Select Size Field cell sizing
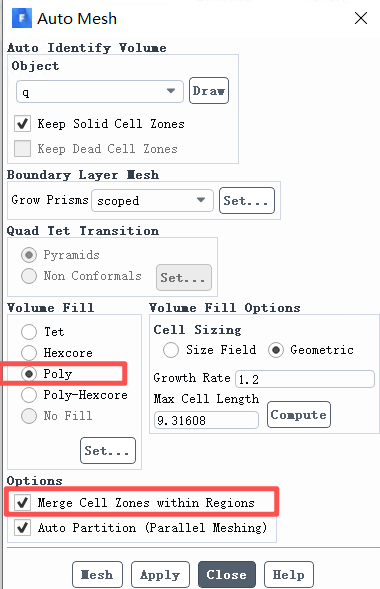 click(171, 350)
